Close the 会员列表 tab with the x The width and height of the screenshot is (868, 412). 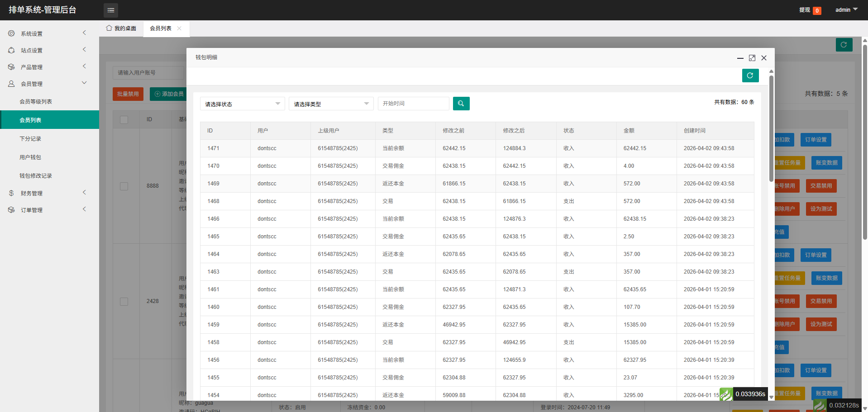180,28
